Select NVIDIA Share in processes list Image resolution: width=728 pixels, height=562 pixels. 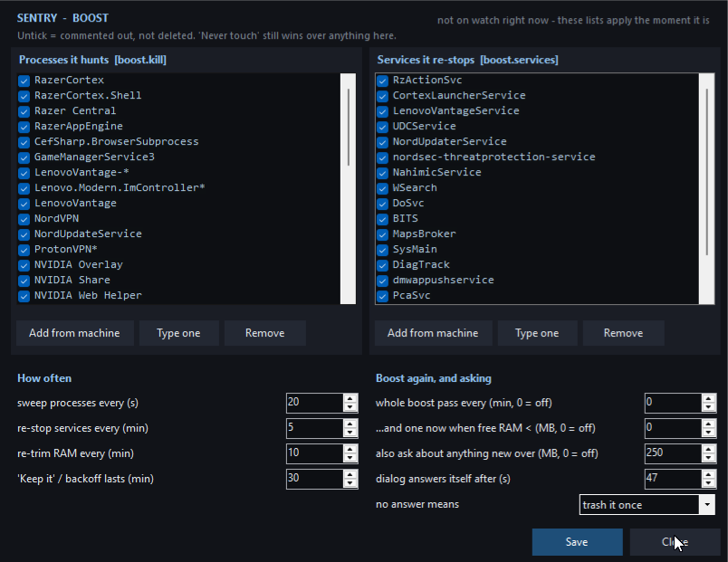[178, 281]
